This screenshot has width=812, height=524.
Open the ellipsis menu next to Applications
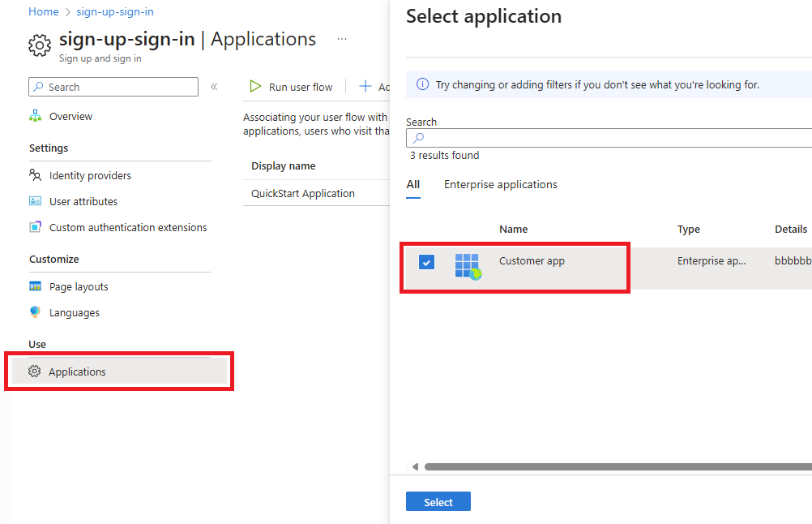pyautogui.click(x=341, y=39)
